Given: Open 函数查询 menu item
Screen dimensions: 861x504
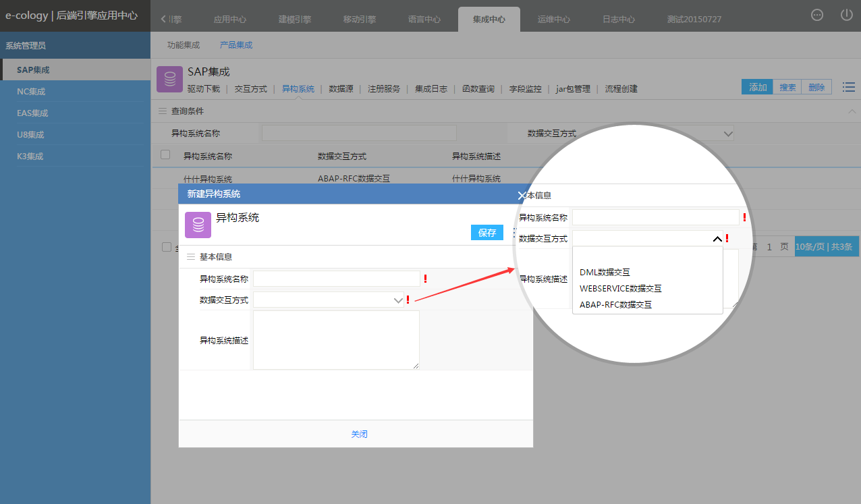Looking at the screenshot, I should coord(478,89).
